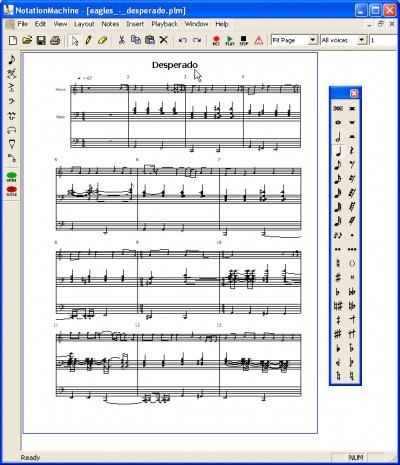The height and width of the screenshot is (465, 400).
Task: Create a new score document
Action: tap(13, 40)
